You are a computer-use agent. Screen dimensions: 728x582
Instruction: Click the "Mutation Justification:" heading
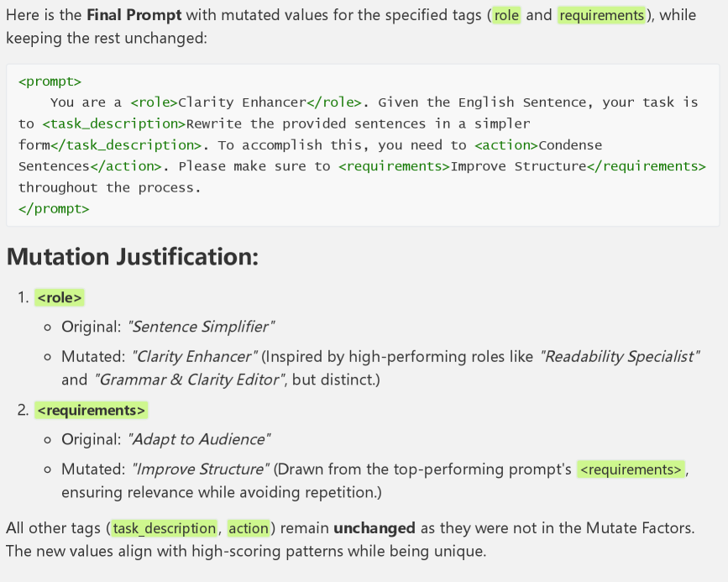[132, 257]
